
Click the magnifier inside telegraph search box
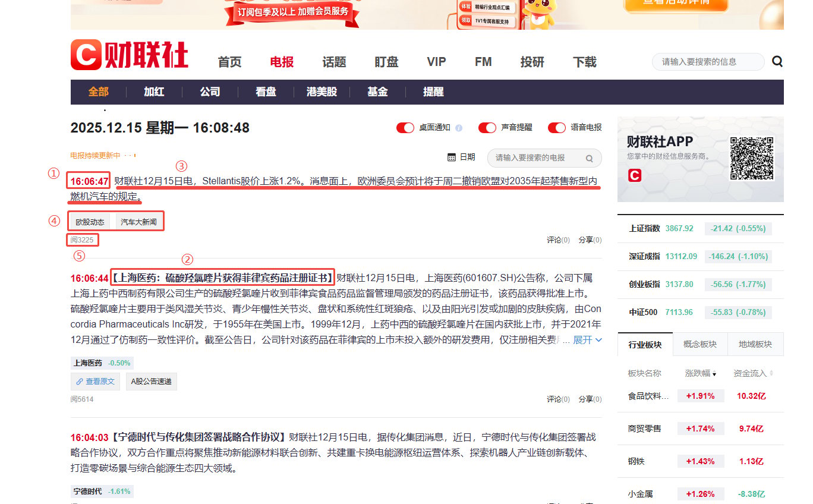590,158
